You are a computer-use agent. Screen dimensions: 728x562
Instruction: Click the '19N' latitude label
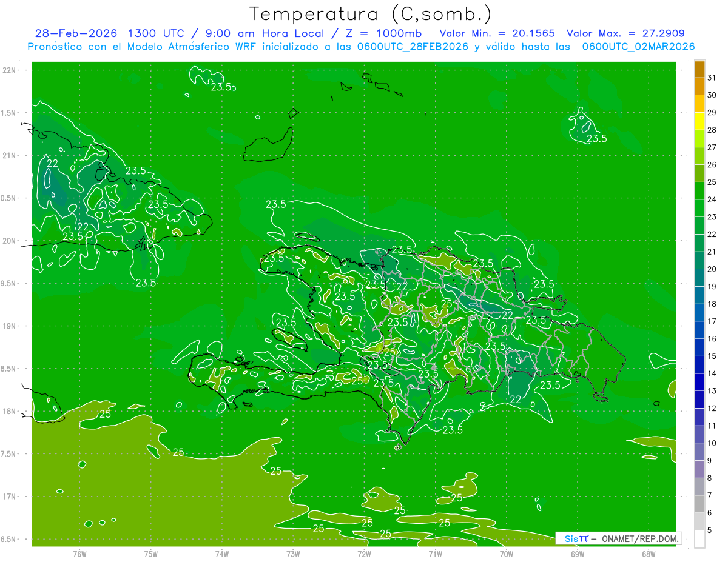[10, 326]
